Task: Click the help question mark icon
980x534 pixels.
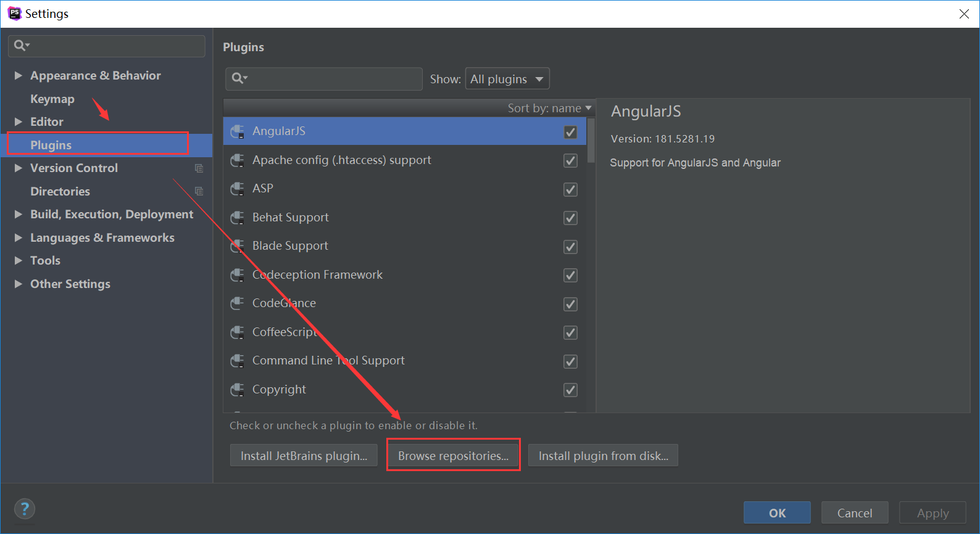Action: pyautogui.click(x=25, y=509)
